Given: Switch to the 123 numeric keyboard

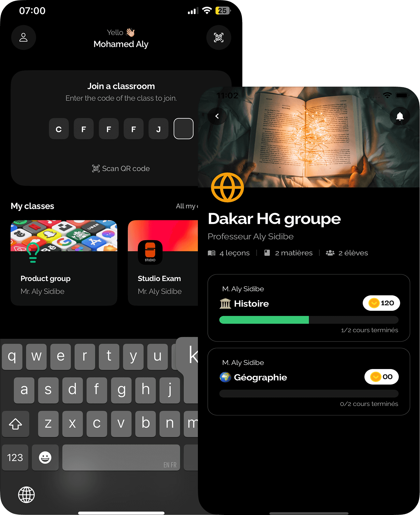Looking at the screenshot, I should click(15, 457).
